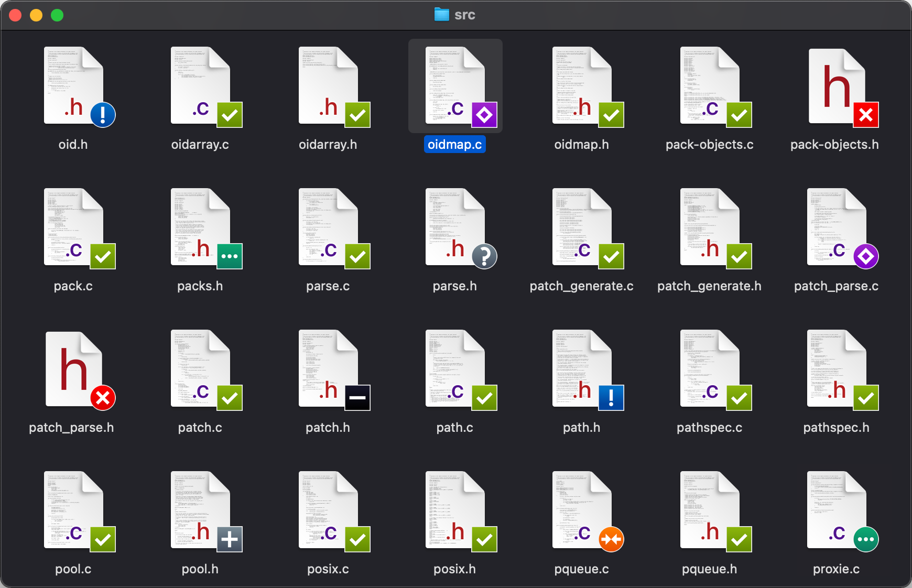Click the oidarray.c filename label
Viewport: 912px width, 588px height.
[200, 145]
